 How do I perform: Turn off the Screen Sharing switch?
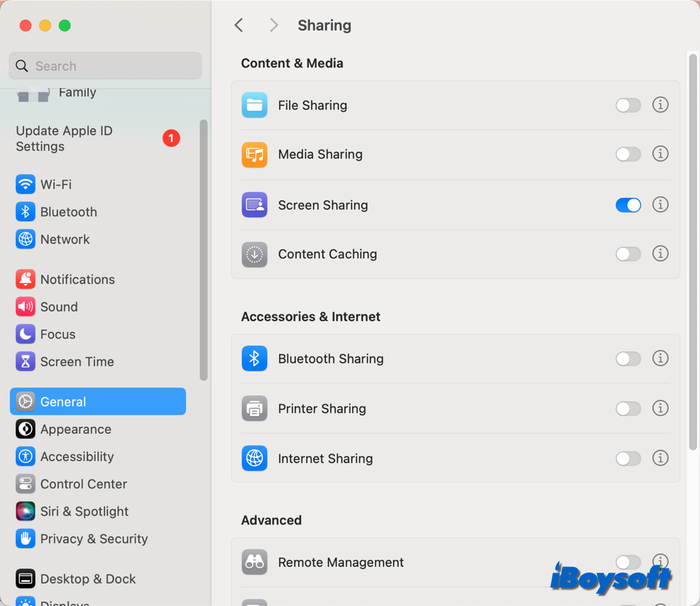pyautogui.click(x=628, y=205)
